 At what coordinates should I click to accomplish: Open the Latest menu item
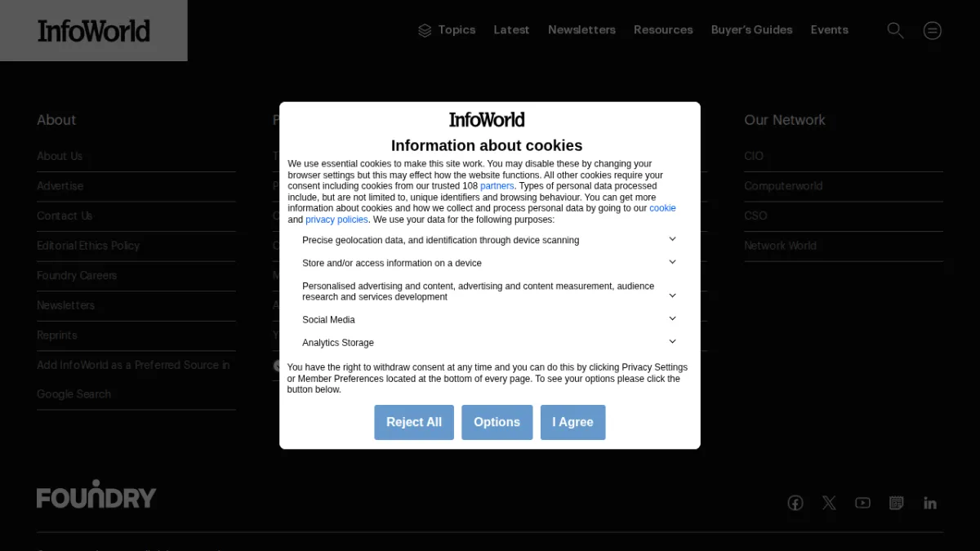tap(511, 30)
